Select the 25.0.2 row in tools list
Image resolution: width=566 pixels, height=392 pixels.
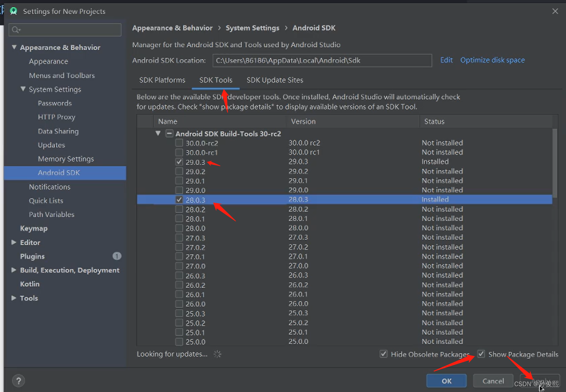pos(345,323)
